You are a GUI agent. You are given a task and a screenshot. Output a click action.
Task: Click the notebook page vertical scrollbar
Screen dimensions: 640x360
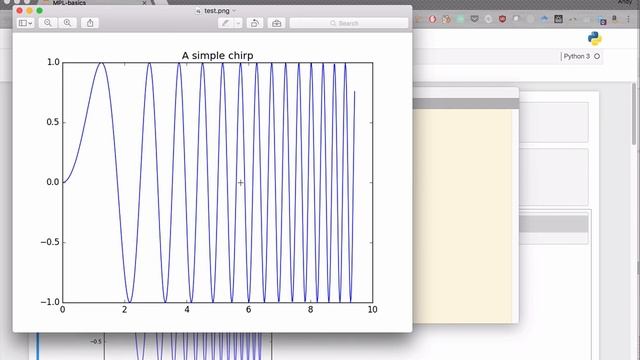coord(634,114)
